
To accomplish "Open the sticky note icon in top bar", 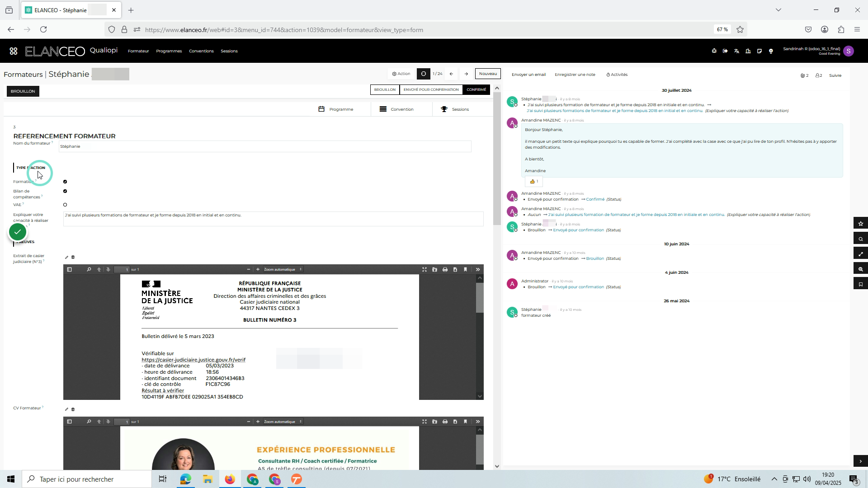I will 759,51.
